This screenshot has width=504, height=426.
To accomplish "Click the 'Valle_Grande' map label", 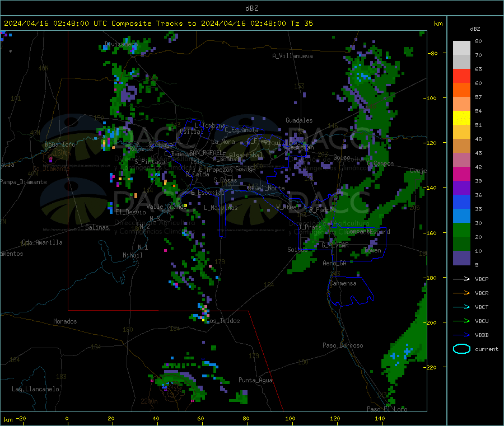I will tap(166, 207).
